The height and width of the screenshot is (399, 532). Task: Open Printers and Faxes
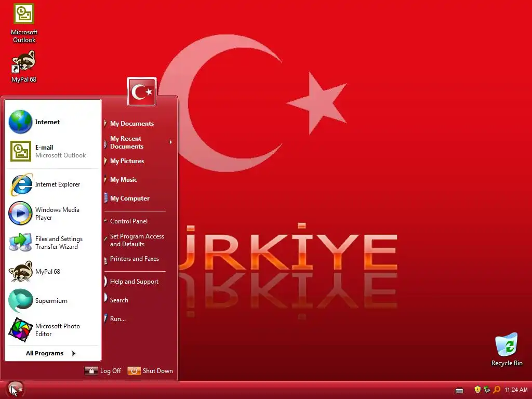click(x=135, y=259)
